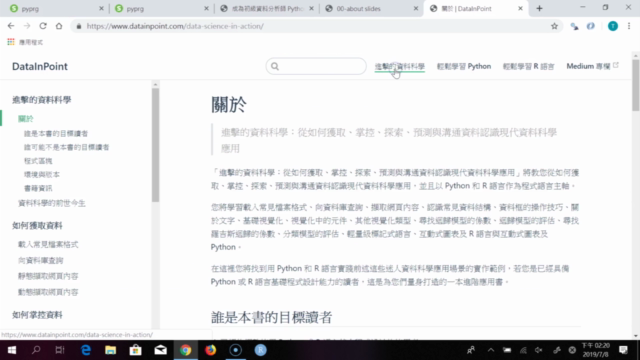Close the first pyprg tab
The image size is (640, 360).
(101, 8)
